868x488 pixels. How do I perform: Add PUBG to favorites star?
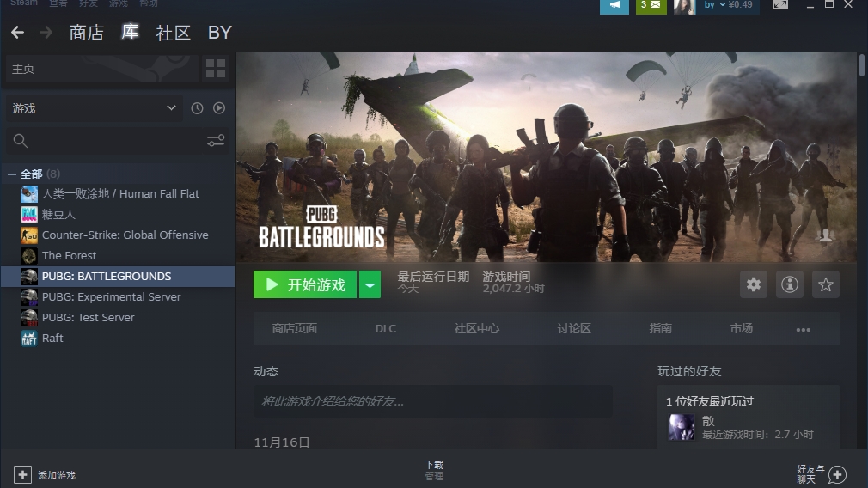point(825,284)
